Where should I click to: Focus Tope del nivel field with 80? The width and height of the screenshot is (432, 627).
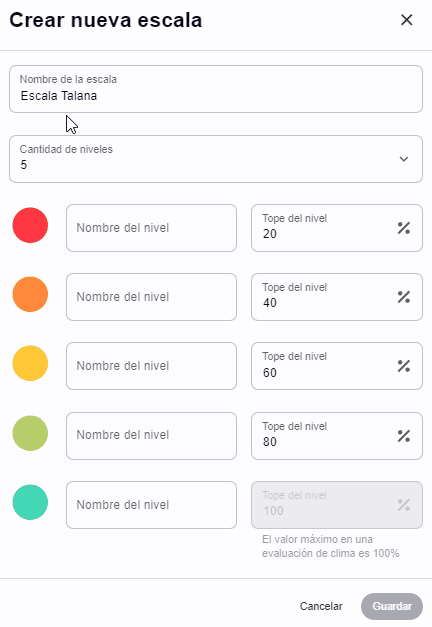[x=337, y=436]
